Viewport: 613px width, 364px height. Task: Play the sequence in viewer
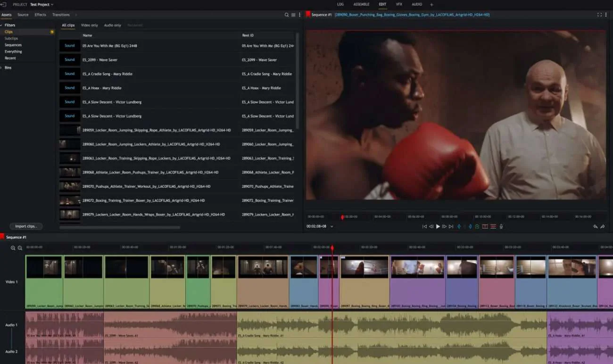click(x=438, y=226)
